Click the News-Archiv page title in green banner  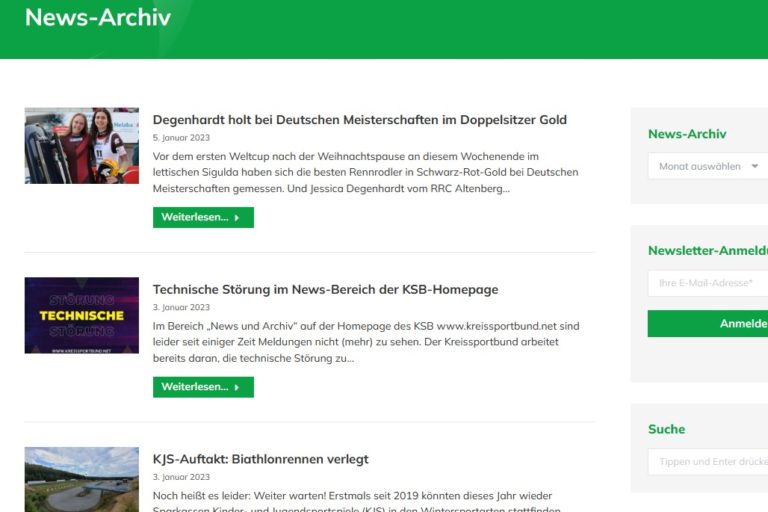point(98,17)
